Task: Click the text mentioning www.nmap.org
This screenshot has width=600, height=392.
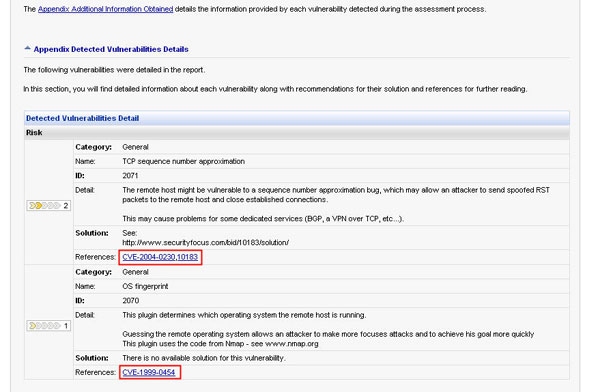Action: tap(220, 344)
